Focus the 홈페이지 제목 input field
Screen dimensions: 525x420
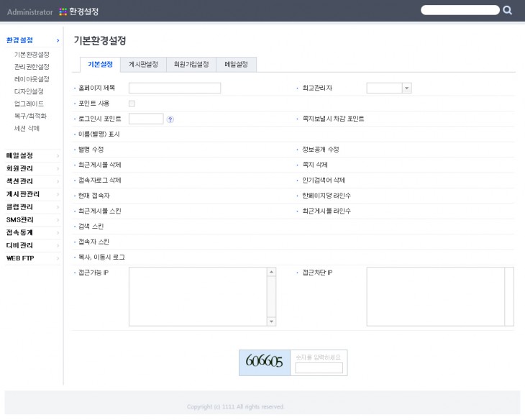coord(175,88)
